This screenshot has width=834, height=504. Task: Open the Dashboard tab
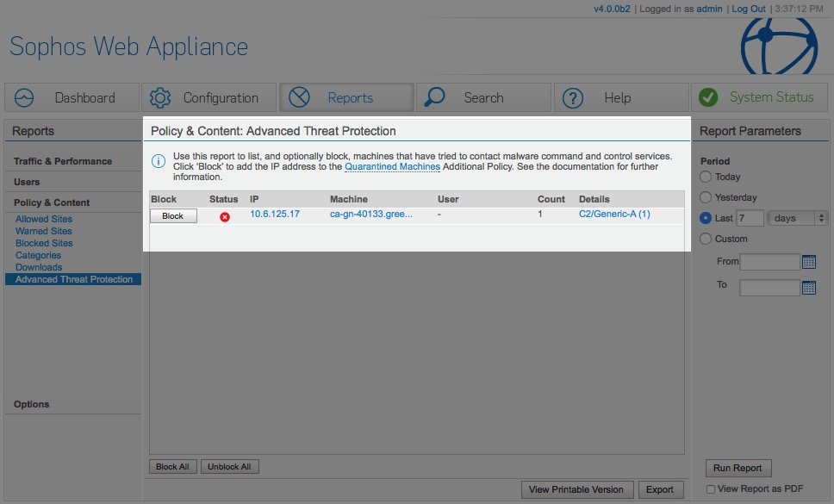tap(72, 98)
